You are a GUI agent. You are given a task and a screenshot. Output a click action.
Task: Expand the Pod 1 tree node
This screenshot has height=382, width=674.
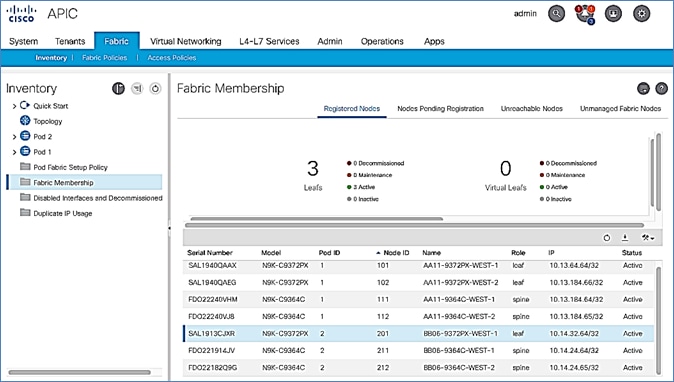pos(14,152)
